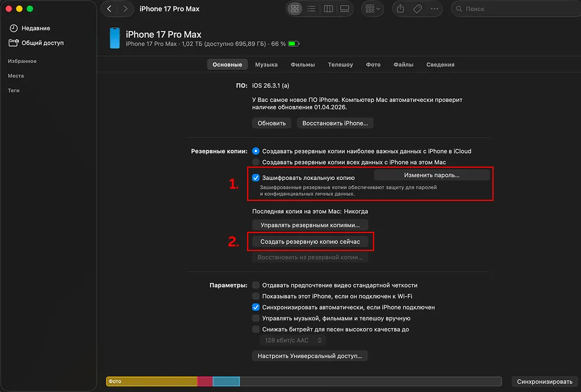The width and height of the screenshot is (581, 392).
Task: Toggle automatic sync when iPhone connected
Action: [256, 307]
